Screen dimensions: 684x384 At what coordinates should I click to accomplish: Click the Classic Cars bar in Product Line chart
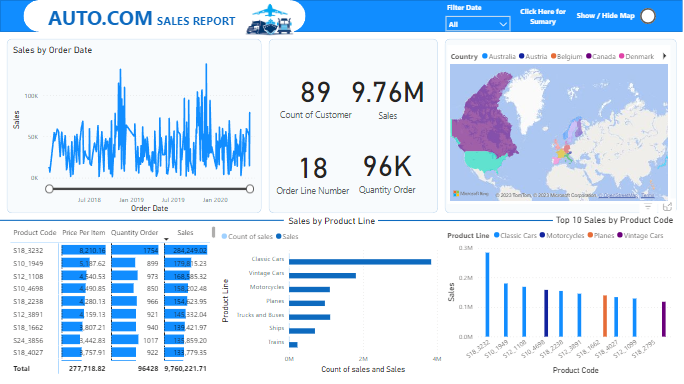(360, 262)
